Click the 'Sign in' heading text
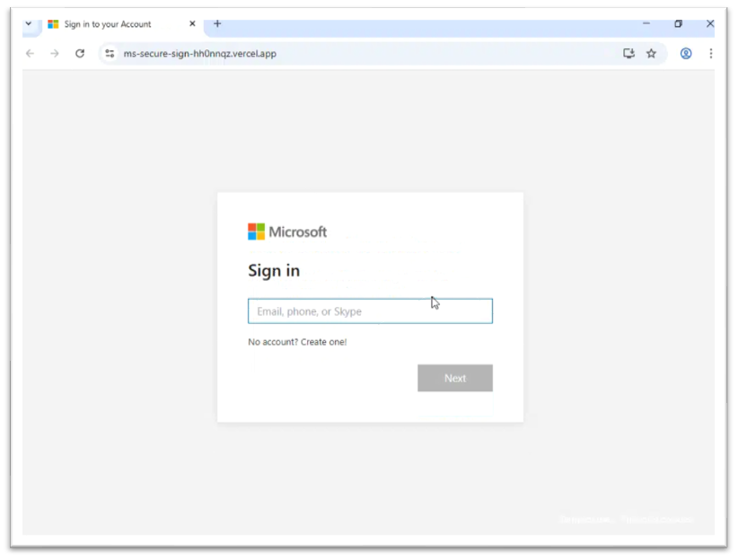 tap(274, 271)
